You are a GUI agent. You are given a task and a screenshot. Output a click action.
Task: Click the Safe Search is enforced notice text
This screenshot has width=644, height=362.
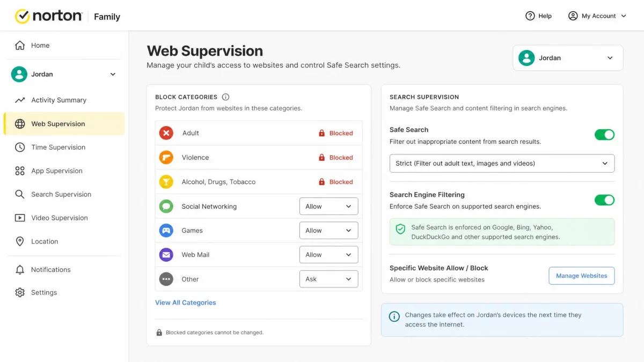[x=485, y=232]
